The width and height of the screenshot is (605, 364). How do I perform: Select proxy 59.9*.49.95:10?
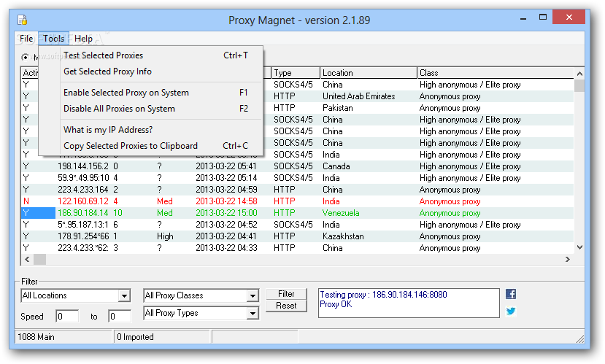click(297, 178)
